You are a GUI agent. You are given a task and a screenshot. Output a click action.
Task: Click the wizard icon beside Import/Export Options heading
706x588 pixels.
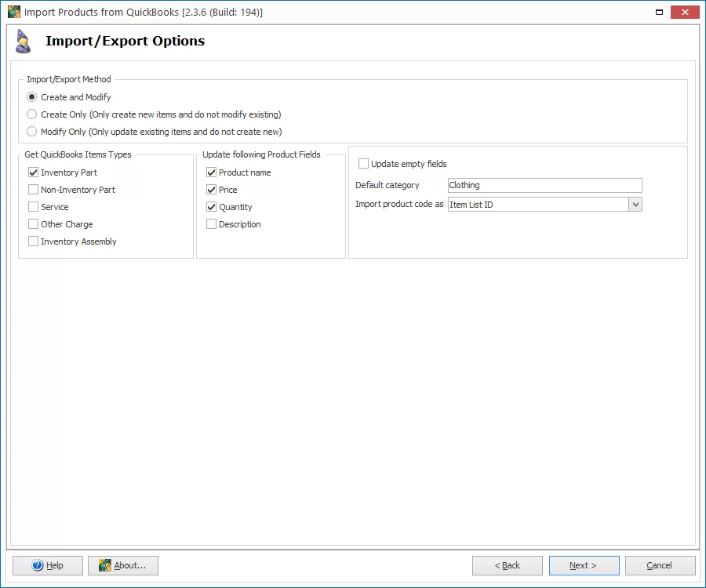tap(23, 40)
